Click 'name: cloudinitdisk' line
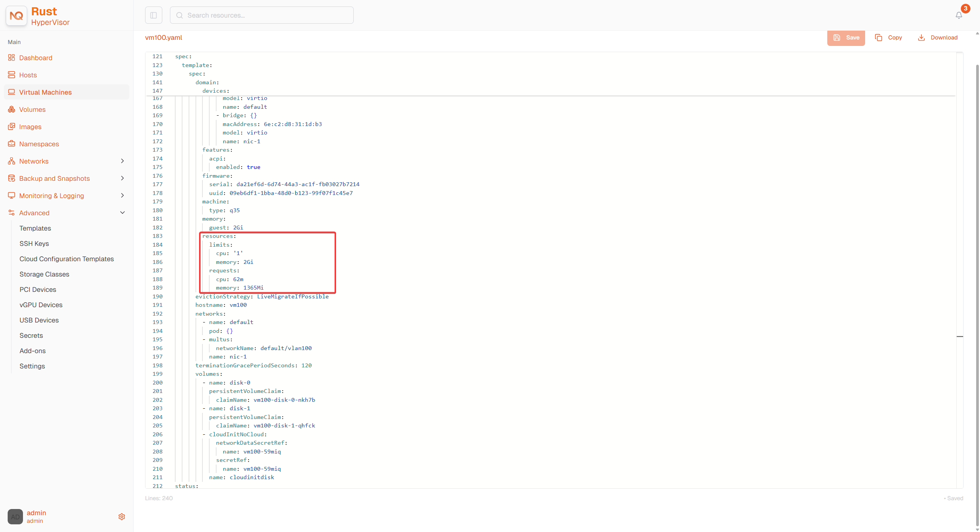Screen dimensions: 980x532 [242, 477]
